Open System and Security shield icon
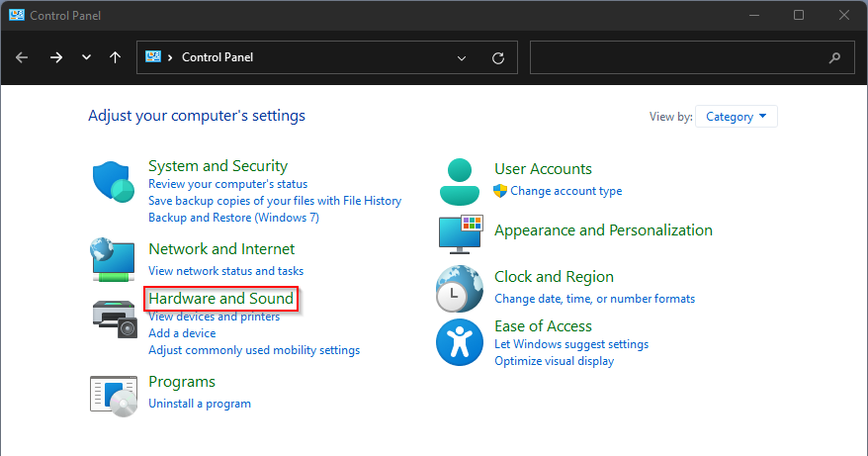Image resolution: width=868 pixels, height=456 pixels. pyautogui.click(x=114, y=182)
